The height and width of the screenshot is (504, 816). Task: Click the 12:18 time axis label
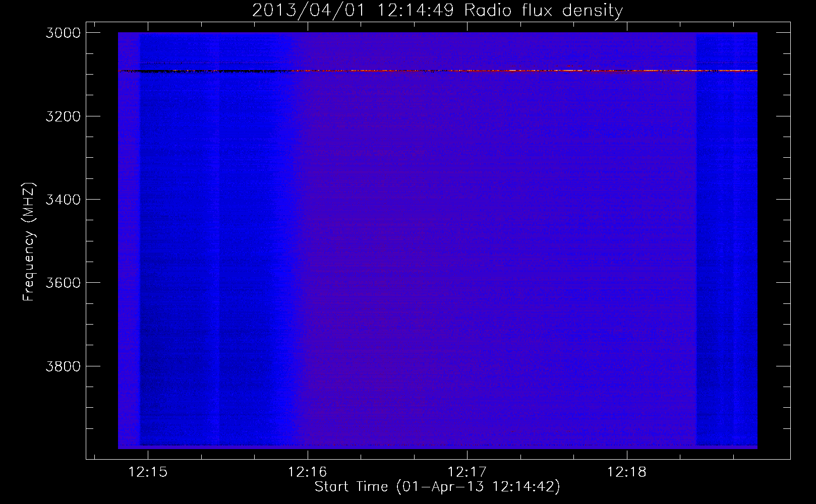pos(627,472)
